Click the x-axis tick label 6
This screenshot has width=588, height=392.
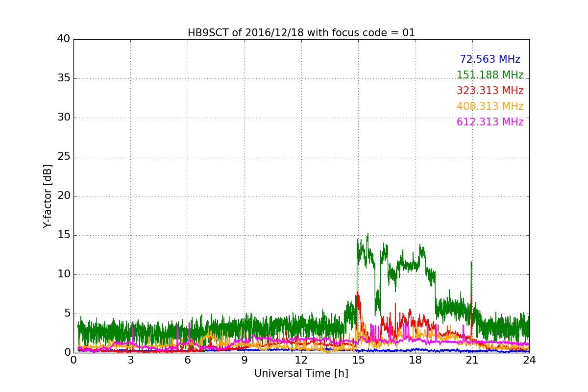(188, 360)
